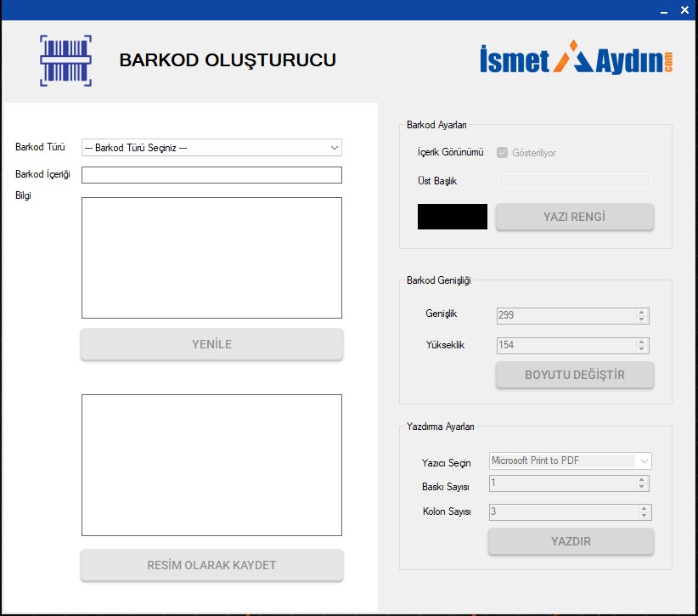698x616 pixels.
Task: Click the YAZI RENGİ button
Action: coord(574,217)
